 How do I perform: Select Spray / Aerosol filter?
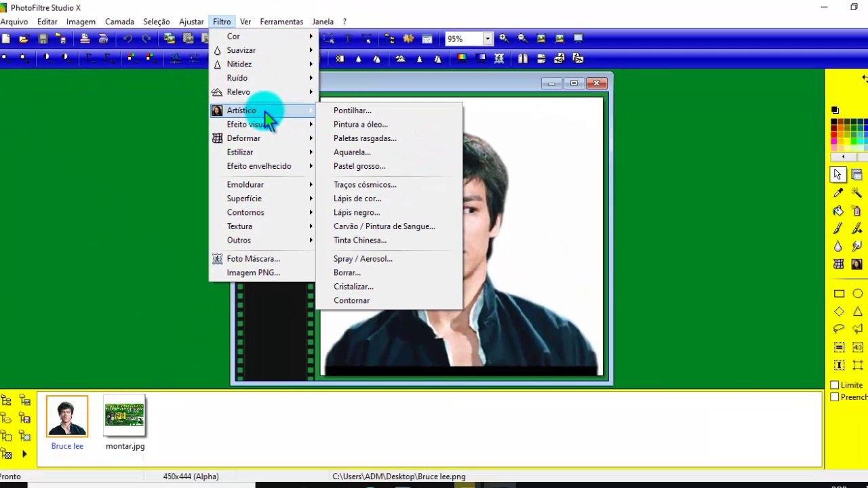(x=389, y=259)
